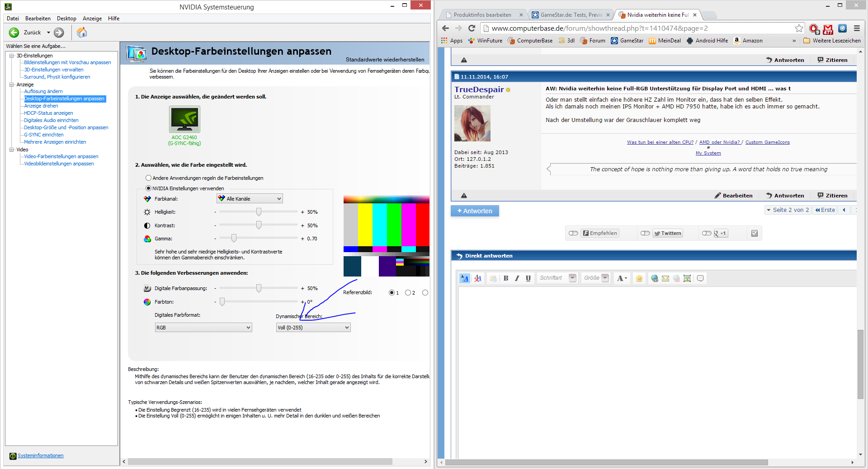The image size is (868, 469).
Task: Open the 'Seite 2 von 2' page dropdown
Action: click(x=788, y=210)
